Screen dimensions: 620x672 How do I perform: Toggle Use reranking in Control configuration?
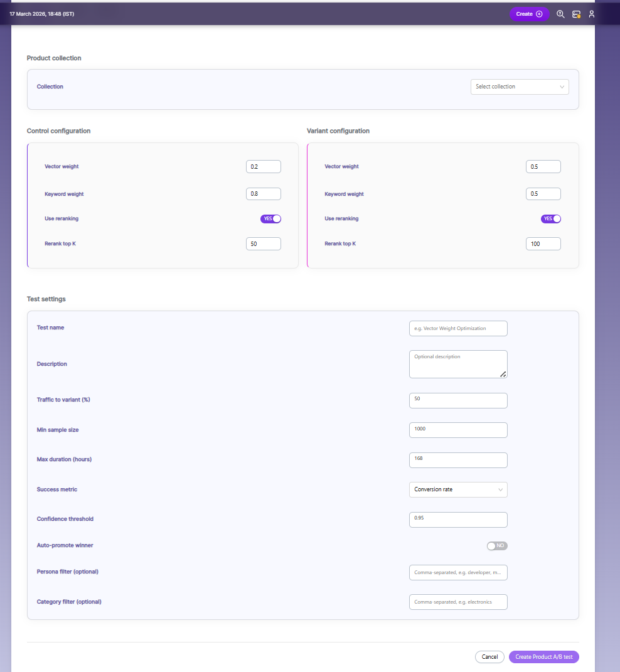click(270, 218)
